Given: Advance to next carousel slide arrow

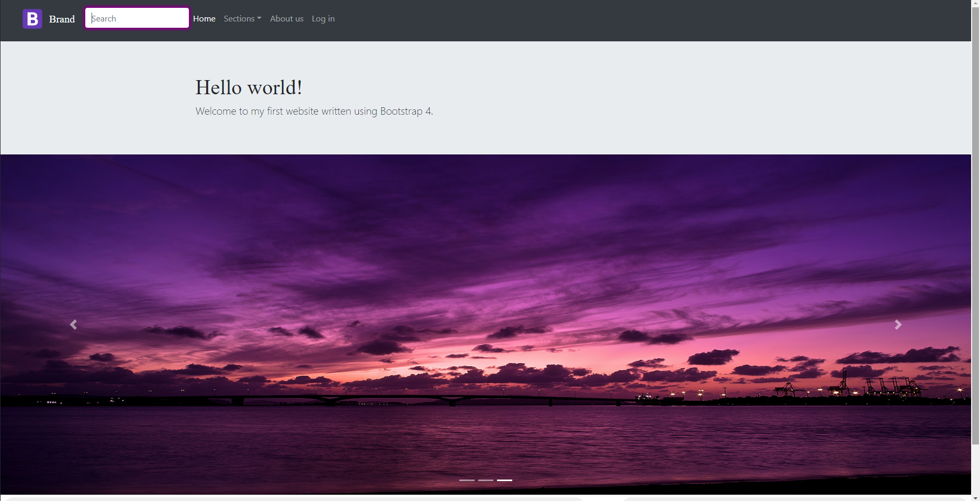Looking at the screenshot, I should coord(898,325).
